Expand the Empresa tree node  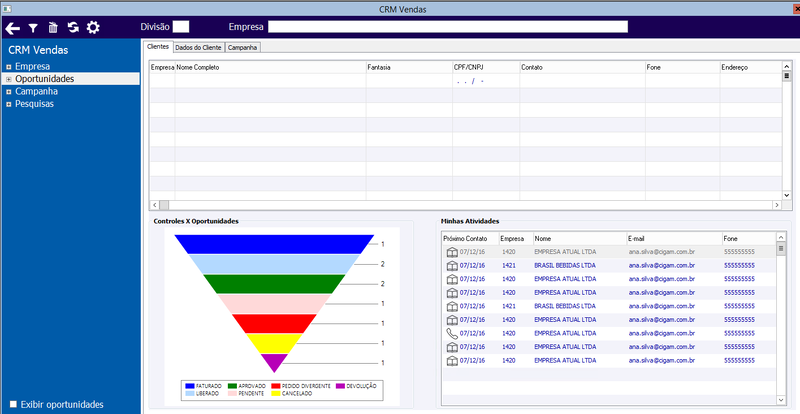(x=9, y=67)
